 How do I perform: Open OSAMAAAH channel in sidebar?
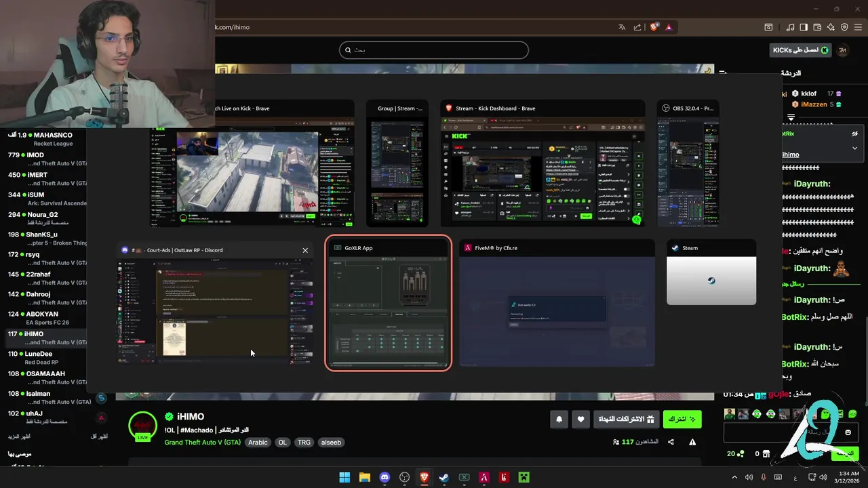pyautogui.click(x=43, y=378)
